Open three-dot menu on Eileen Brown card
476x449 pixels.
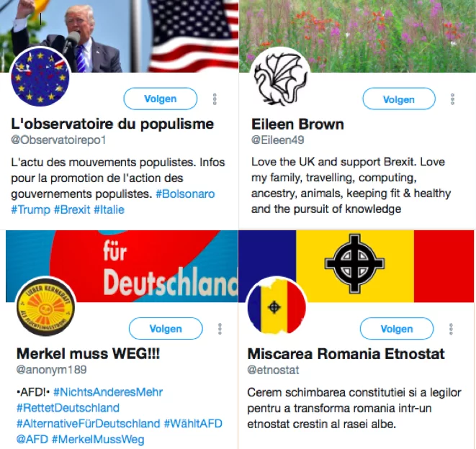pos(452,99)
